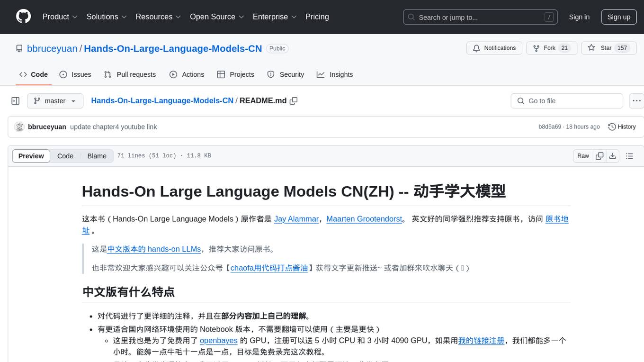Open the Hands-On-Large-Language-Models-CN repository title link
This screenshot has height=362, width=644.
tap(173, 48)
